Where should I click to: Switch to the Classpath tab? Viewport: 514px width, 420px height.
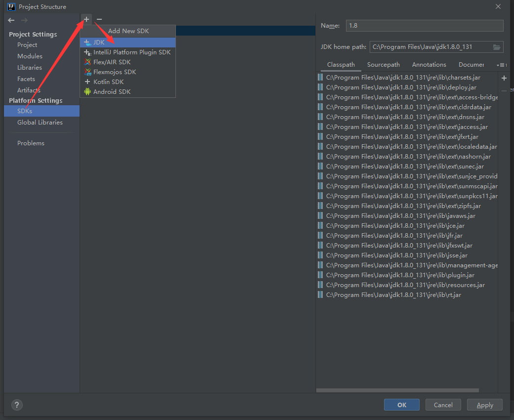pyautogui.click(x=341, y=65)
